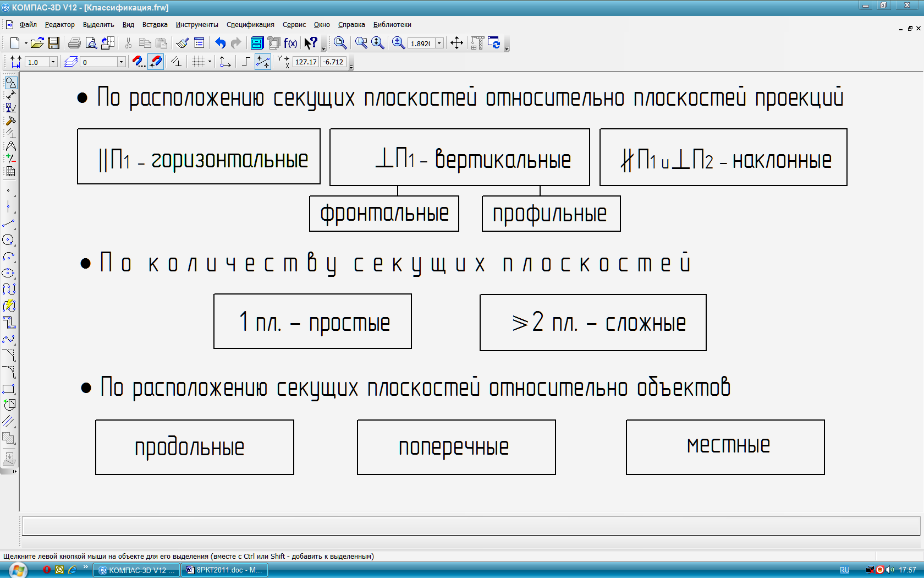Open the current layer 0 dropdown
The height and width of the screenshot is (578, 924).
click(121, 62)
